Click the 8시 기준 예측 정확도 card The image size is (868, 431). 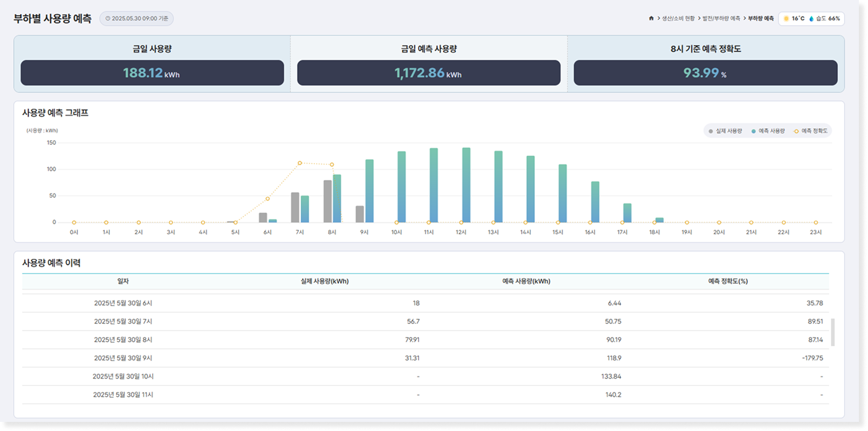pyautogui.click(x=705, y=73)
